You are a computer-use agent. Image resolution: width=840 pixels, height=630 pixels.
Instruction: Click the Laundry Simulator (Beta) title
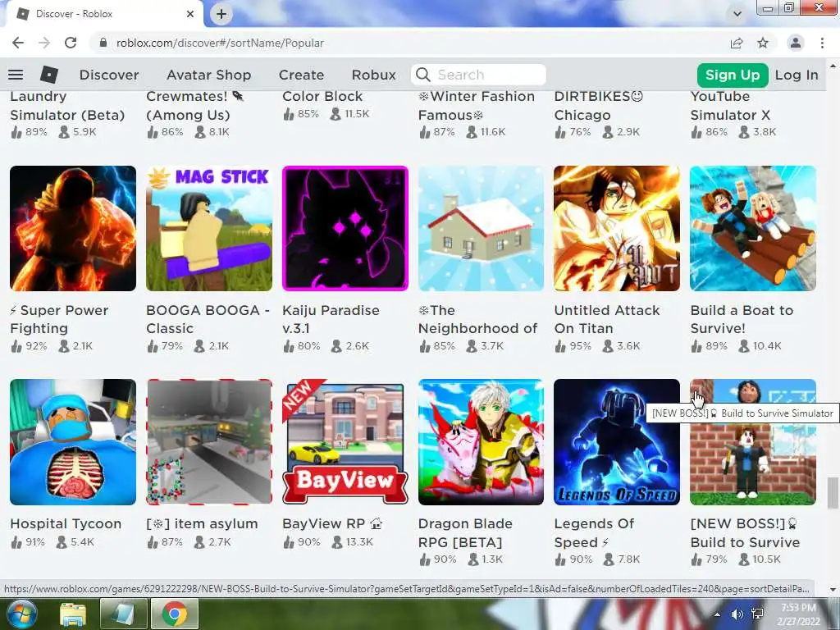click(x=67, y=106)
